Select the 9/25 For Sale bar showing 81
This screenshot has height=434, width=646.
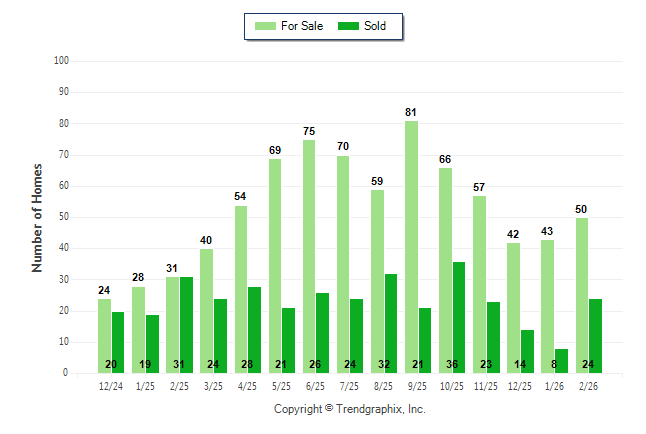coord(411,247)
